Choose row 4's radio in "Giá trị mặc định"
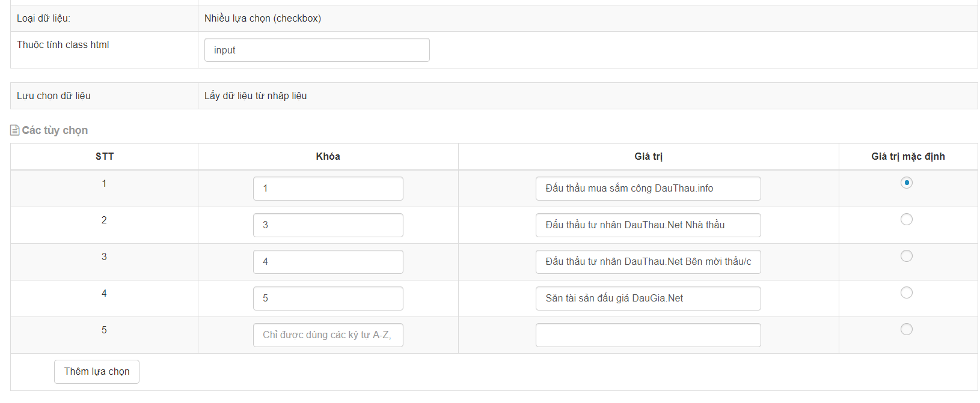 pyautogui.click(x=907, y=292)
